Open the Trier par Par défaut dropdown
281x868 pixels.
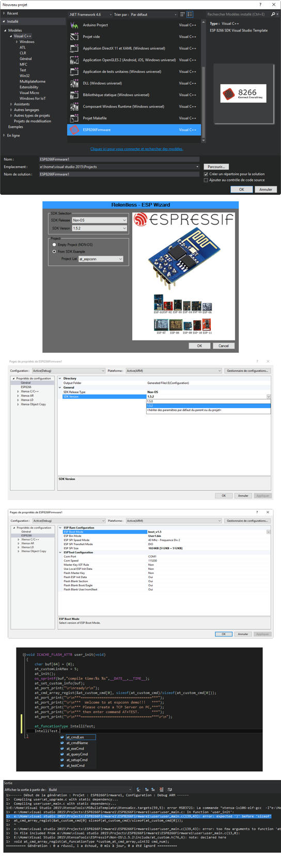154,14
